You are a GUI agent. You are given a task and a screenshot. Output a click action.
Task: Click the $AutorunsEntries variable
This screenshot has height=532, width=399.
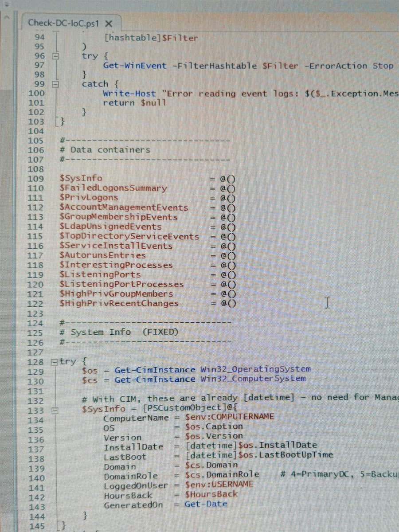click(x=102, y=255)
